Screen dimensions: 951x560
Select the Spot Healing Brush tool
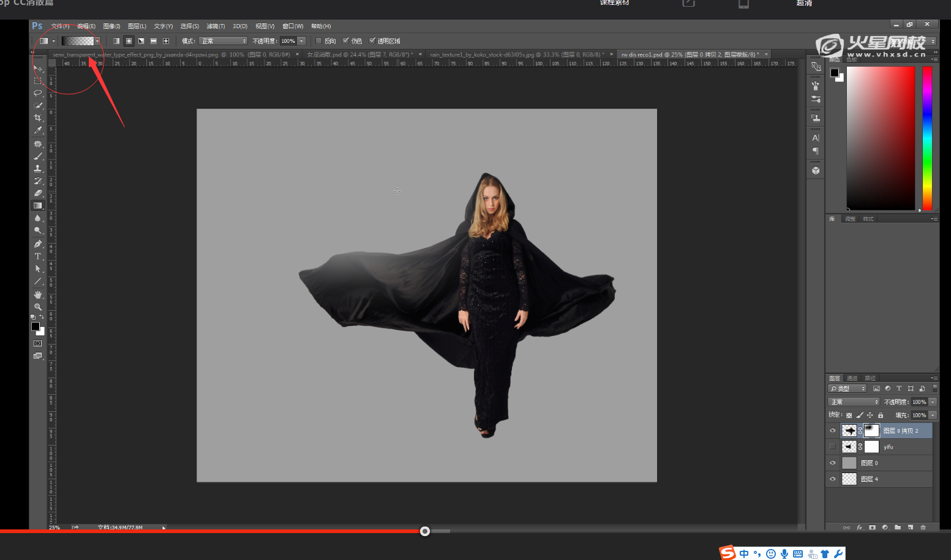point(37,144)
